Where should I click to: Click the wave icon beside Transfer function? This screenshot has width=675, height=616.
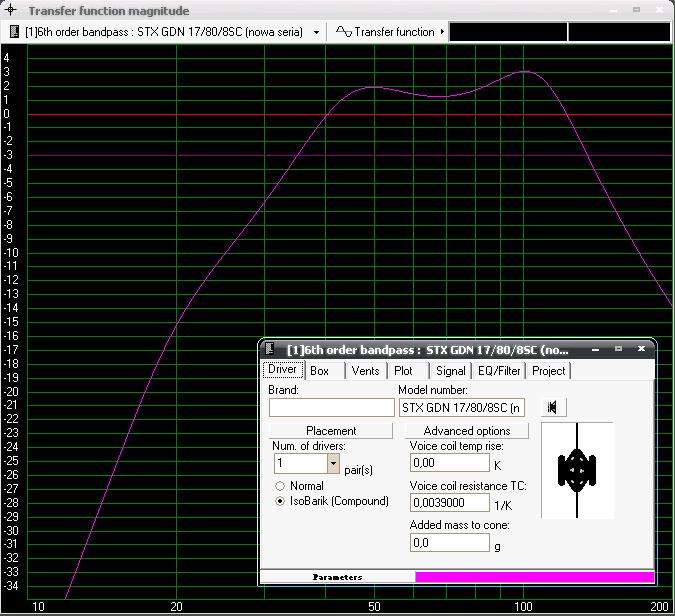(x=343, y=32)
